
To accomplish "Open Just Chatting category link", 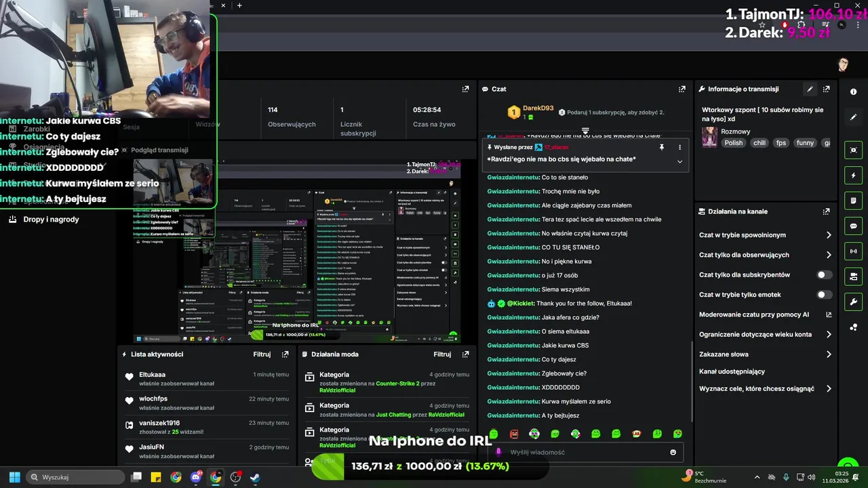I will [393, 415].
